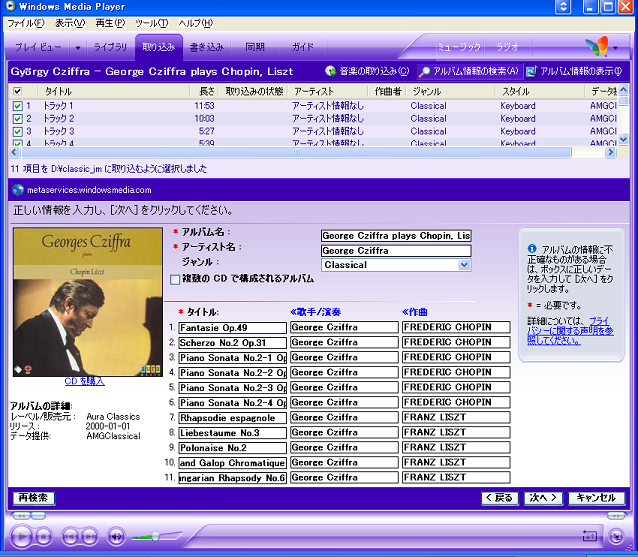This screenshot has width=638, height=557.
Task: Click title field Liebestaume No.3
Action: tap(232, 433)
